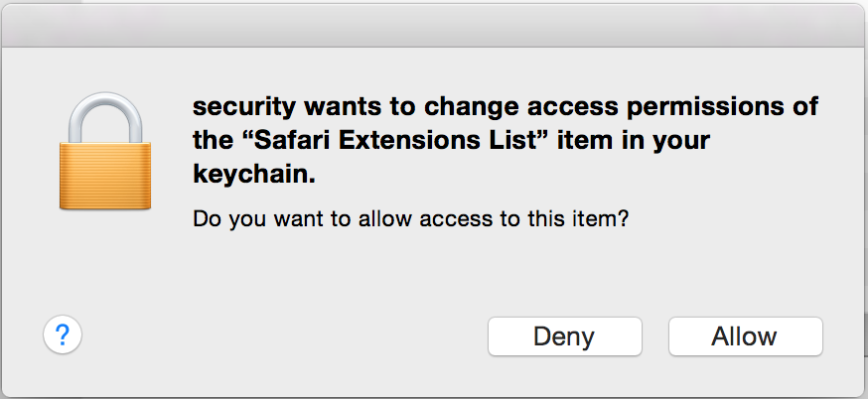Click the bold word "keychain."

(x=254, y=175)
